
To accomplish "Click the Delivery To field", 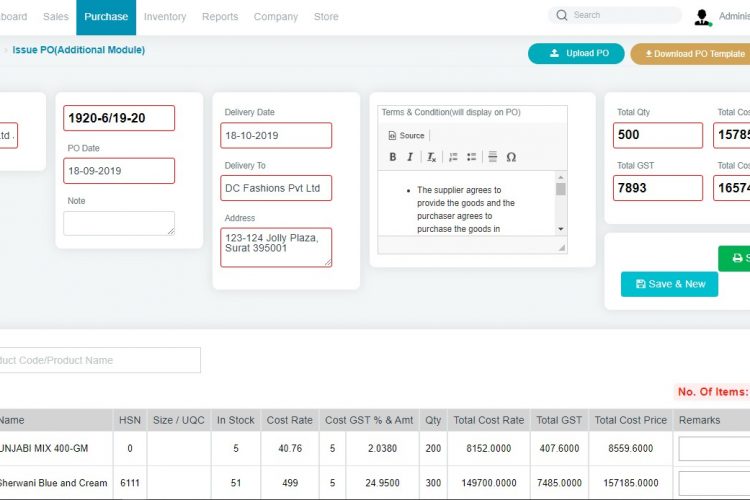I will point(276,188).
